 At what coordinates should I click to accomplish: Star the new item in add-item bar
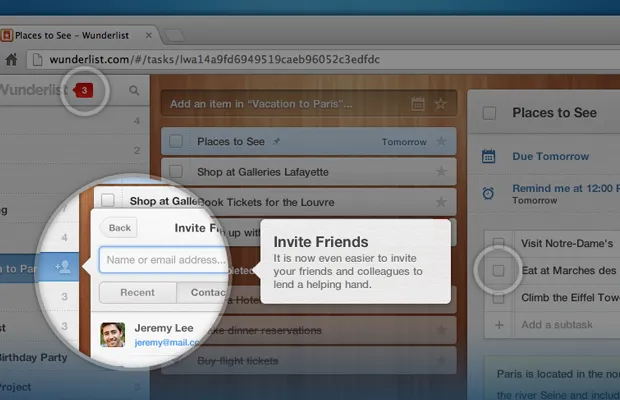coord(440,104)
